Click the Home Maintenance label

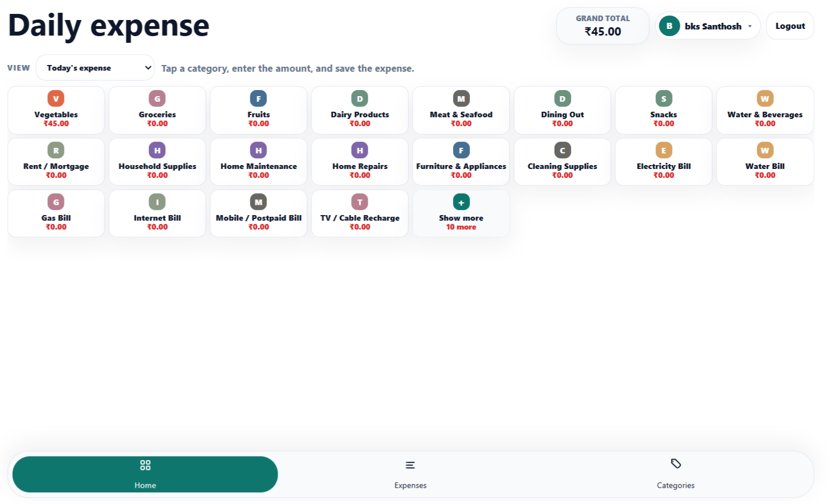point(258,166)
